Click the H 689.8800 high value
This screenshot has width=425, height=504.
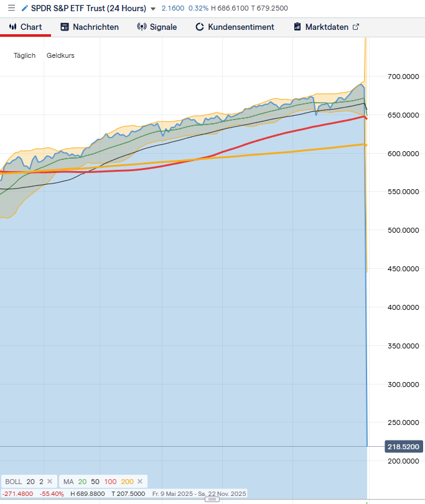[x=88, y=493]
